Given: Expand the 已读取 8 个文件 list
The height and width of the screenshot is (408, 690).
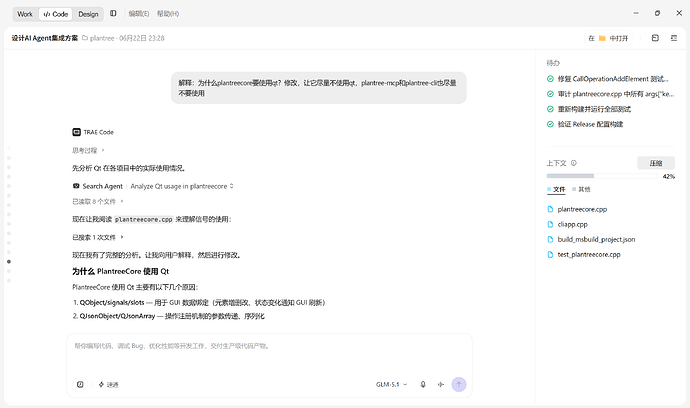Looking at the screenshot, I should point(98,202).
